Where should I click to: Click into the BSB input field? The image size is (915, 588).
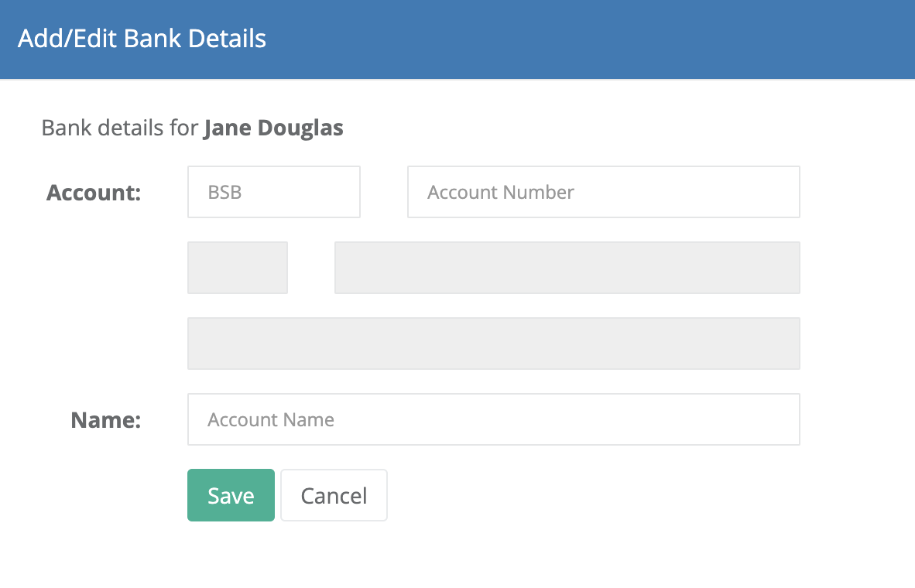click(274, 192)
